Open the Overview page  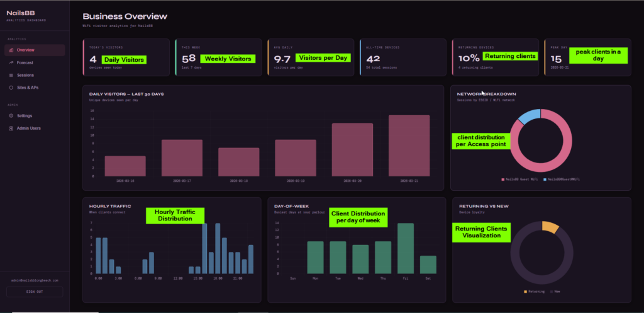(x=35, y=50)
